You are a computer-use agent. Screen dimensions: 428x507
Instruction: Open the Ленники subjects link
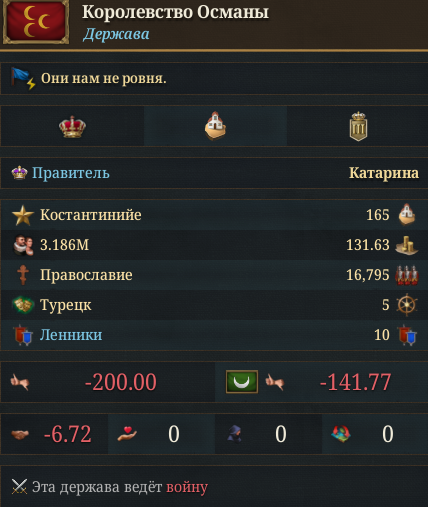click(x=71, y=335)
